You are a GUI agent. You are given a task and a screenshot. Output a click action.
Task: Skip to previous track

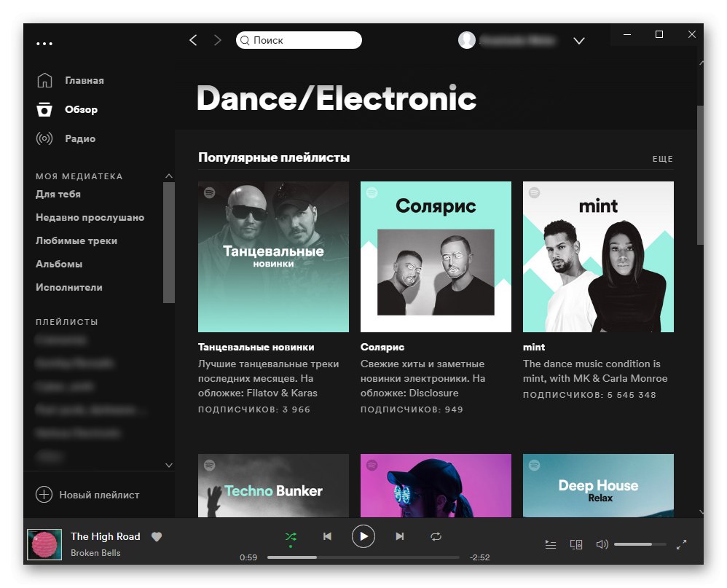[327, 536]
